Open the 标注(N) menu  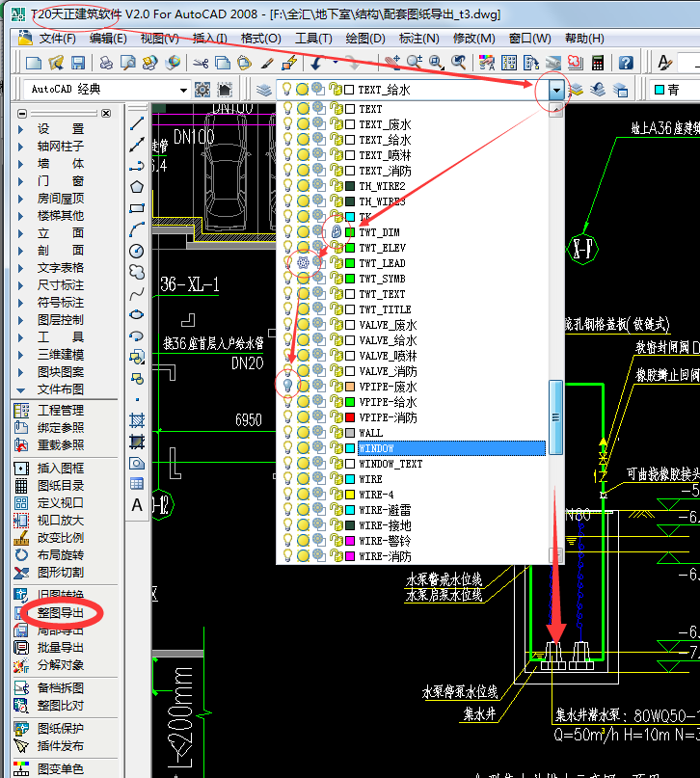click(419, 39)
